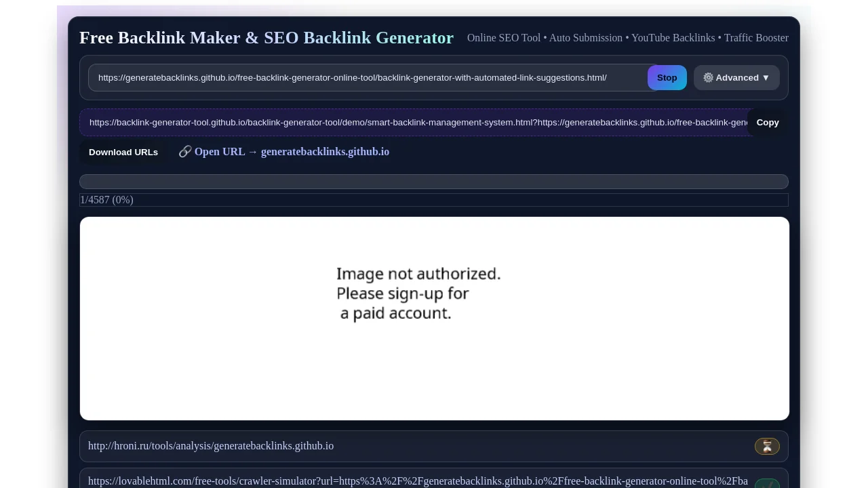The image size is (868, 488).
Task: Open URL link to generatebacklinks.github.io
Action: point(292,152)
